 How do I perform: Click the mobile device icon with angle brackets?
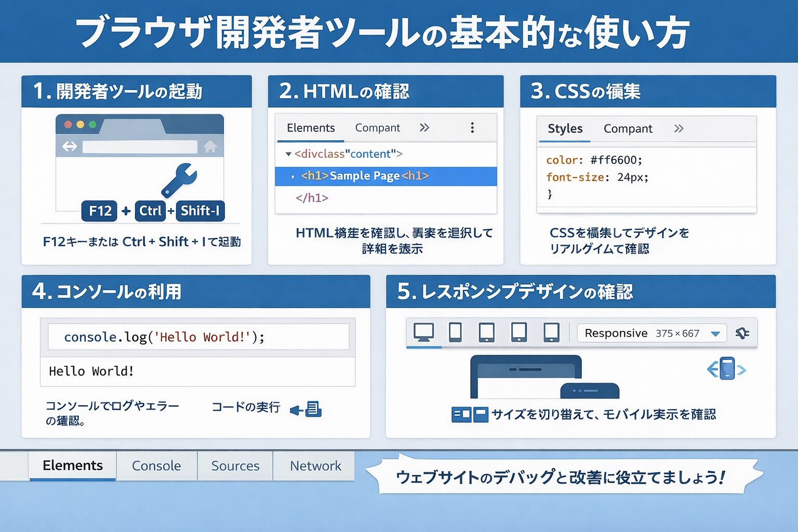[726, 369]
